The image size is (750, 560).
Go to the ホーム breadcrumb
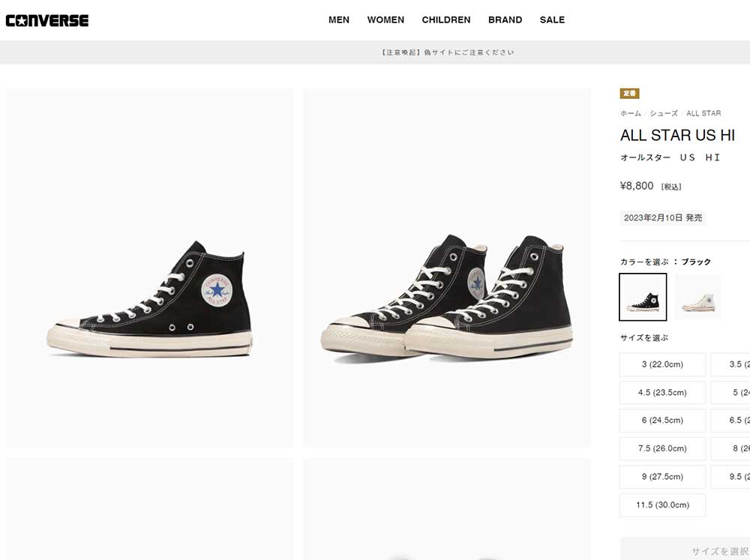(x=631, y=113)
